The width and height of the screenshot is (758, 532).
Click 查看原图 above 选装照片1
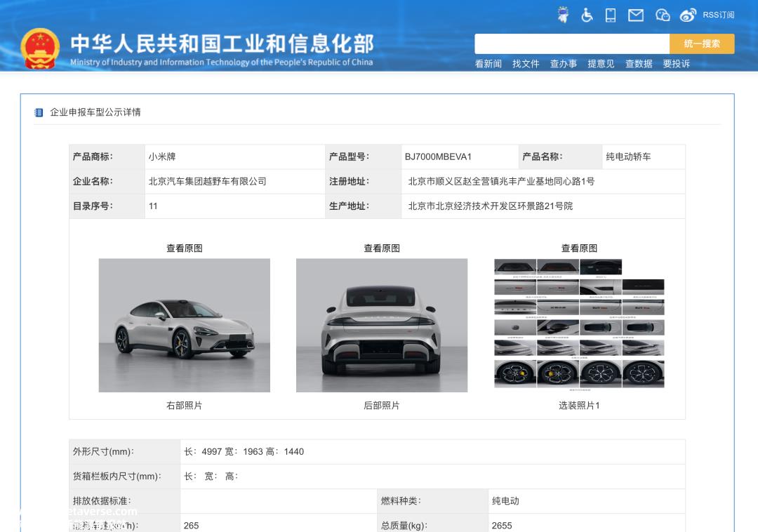pos(579,248)
